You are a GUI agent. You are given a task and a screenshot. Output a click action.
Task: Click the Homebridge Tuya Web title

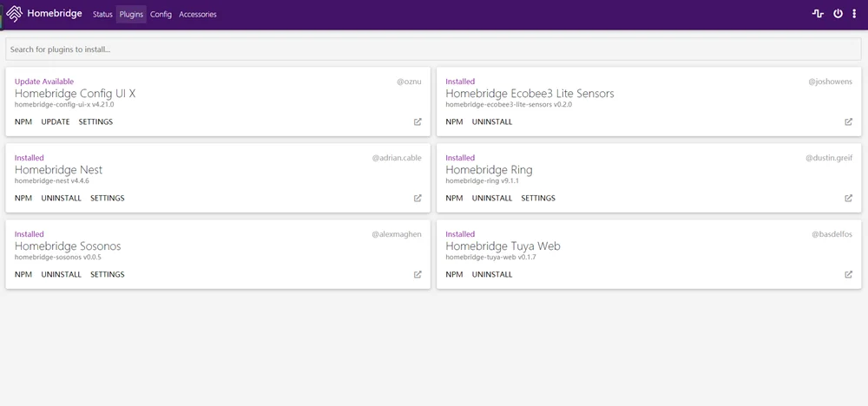click(x=503, y=246)
